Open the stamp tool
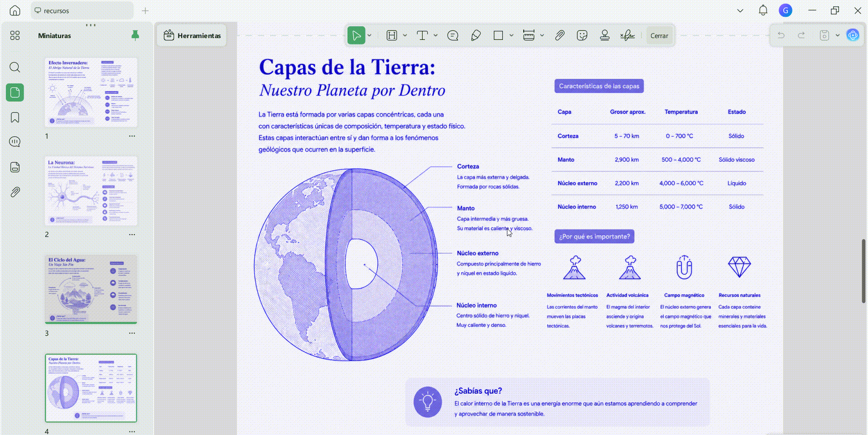This screenshot has height=435, width=868. (x=605, y=35)
